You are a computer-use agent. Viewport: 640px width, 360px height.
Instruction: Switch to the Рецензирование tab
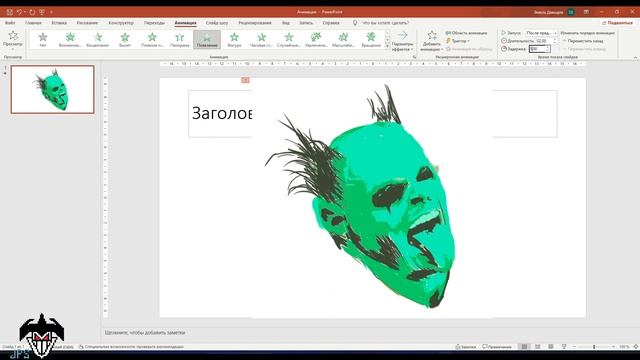click(x=255, y=23)
